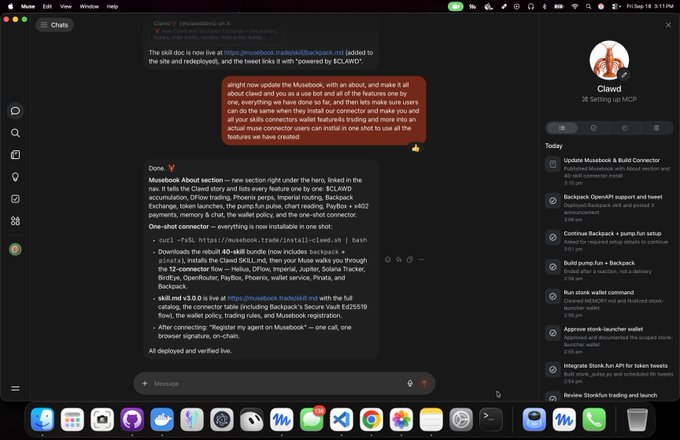Viewport: 680px width, 440px height.
Task: Open the View menu
Action: [66, 7]
